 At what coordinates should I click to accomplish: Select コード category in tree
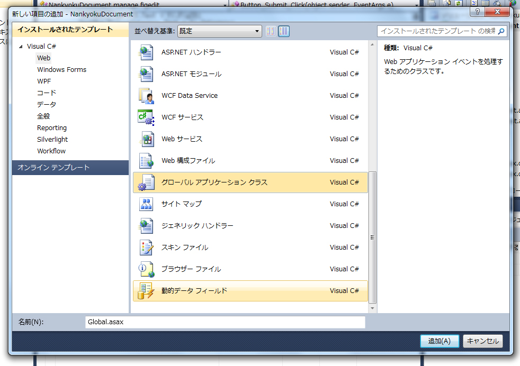(46, 93)
